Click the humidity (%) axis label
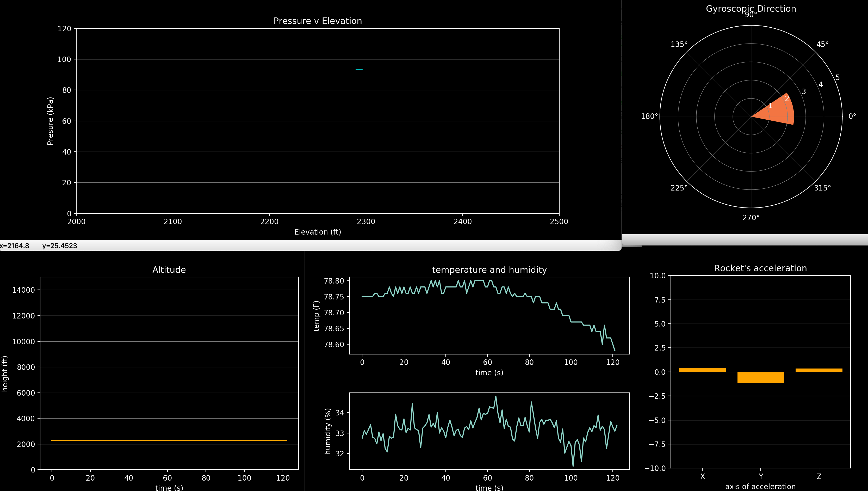868x491 pixels. click(328, 431)
